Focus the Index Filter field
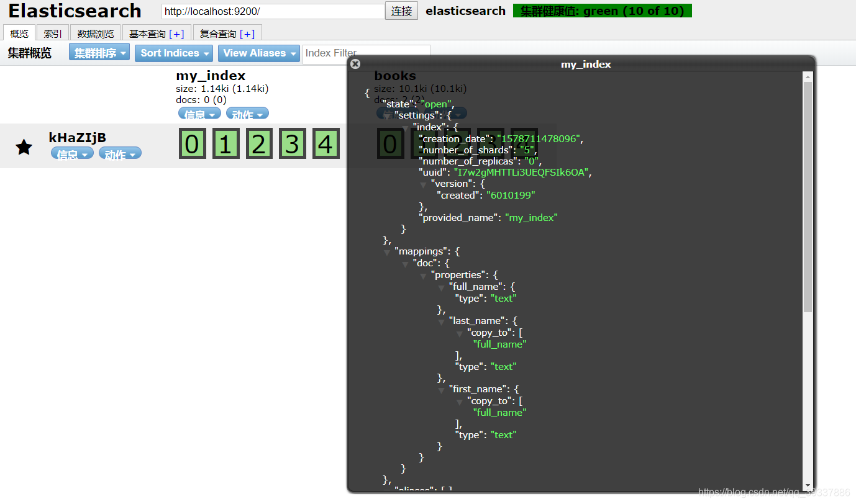856x504 pixels. 366,53
